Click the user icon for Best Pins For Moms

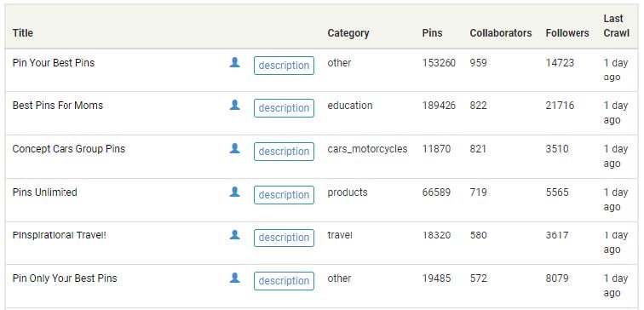pyautogui.click(x=234, y=105)
